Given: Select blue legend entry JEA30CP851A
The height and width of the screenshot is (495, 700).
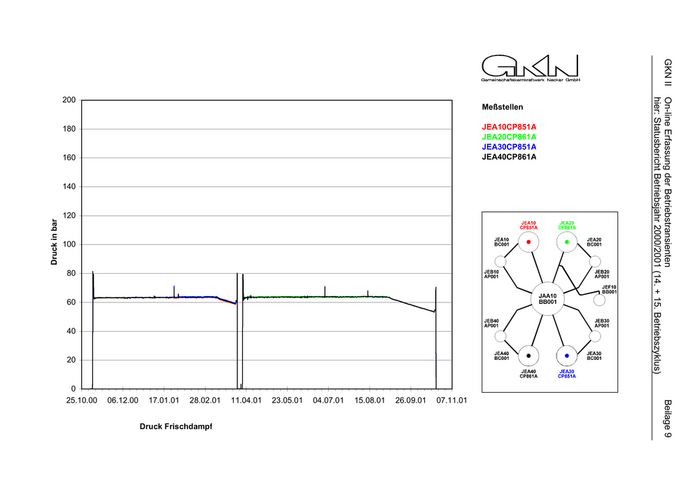Looking at the screenshot, I should [509, 147].
